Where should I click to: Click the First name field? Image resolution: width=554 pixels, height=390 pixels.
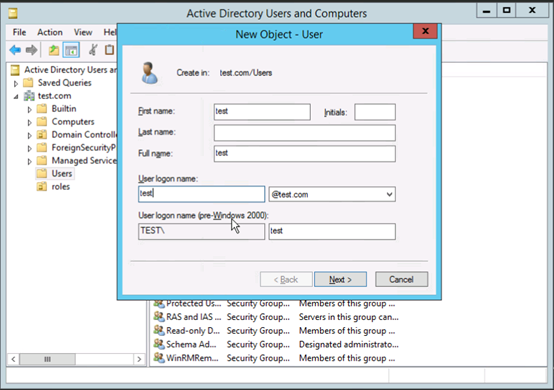[262, 112]
